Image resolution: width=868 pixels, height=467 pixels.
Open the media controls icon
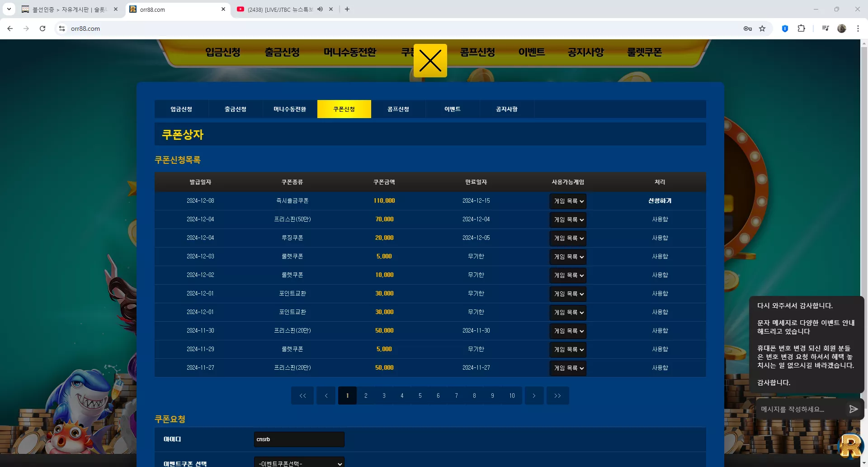[x=826, y=29]
